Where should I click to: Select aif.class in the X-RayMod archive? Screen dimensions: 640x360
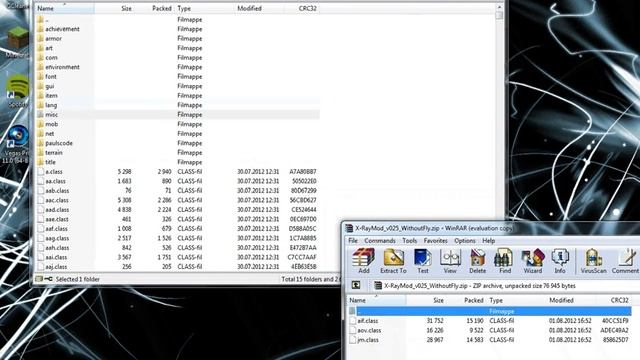click(490, 321)
